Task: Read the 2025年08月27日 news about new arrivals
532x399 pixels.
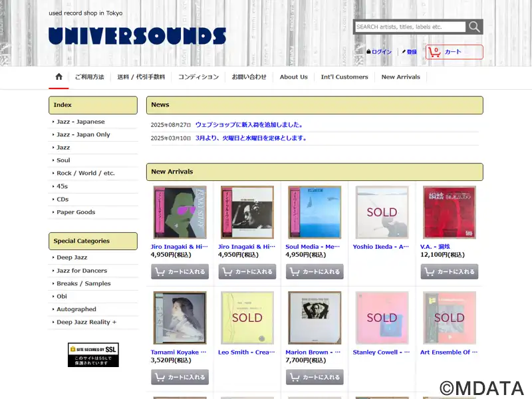Action: (x=249, y=125)
